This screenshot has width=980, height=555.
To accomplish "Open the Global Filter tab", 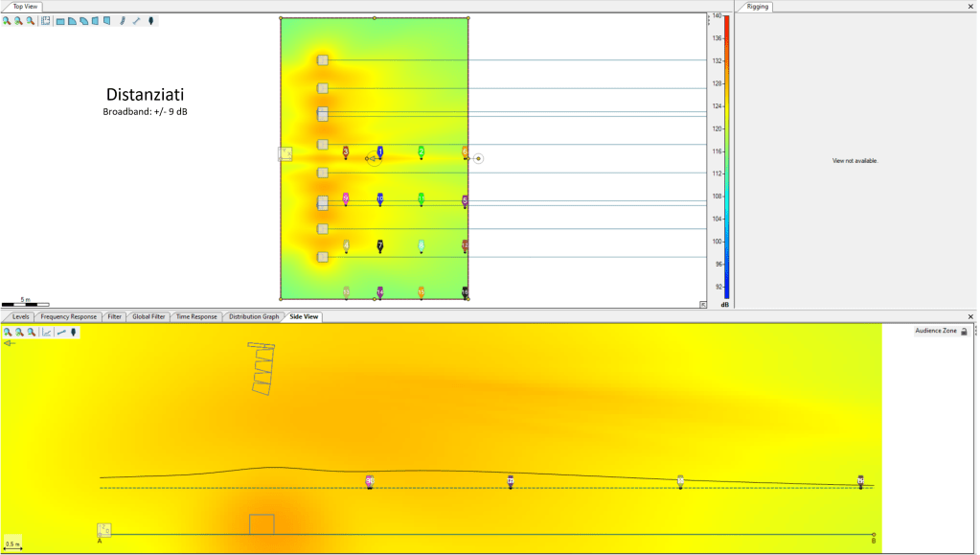I will tap(148, 316).
